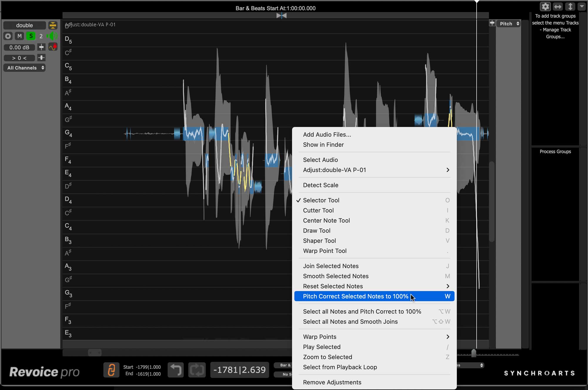Click the zoom slider handle at bottom right

coord(474,353)
